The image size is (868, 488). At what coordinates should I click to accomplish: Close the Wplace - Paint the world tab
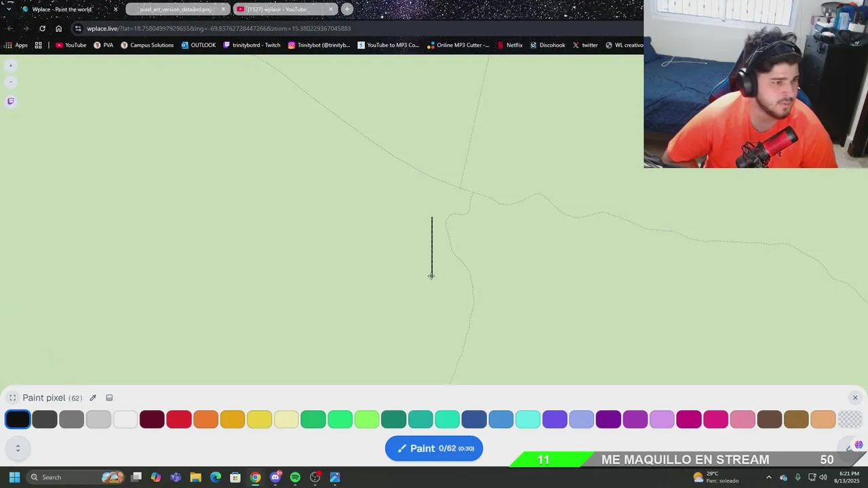(x=115, y=9)
